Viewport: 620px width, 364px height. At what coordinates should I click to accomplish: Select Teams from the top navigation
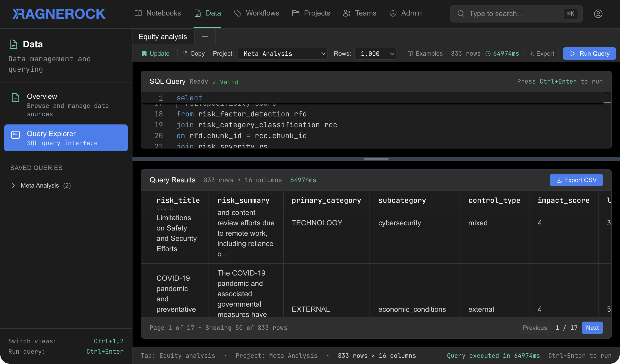[359, 13]
